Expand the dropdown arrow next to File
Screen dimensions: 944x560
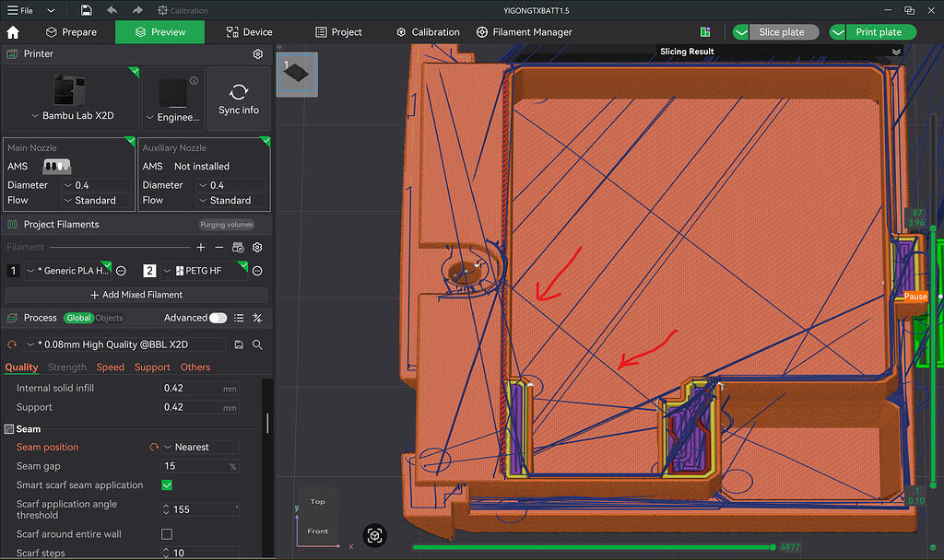point(52,10)
